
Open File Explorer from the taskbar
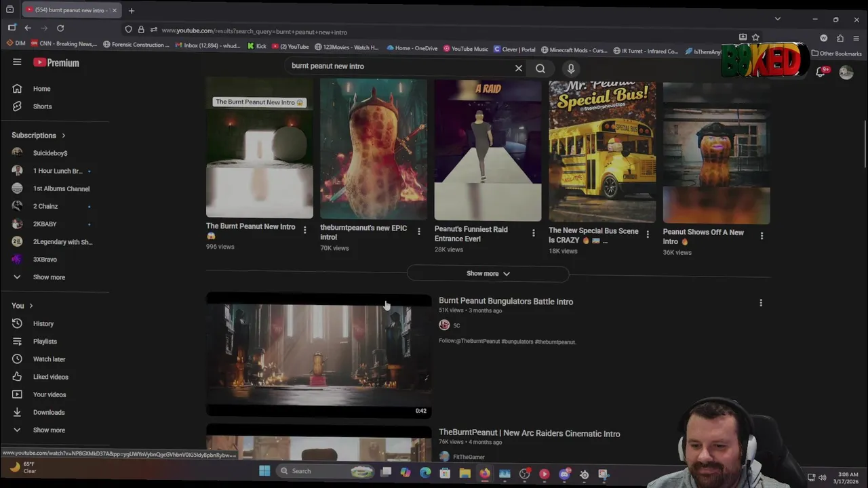point(465,473)
